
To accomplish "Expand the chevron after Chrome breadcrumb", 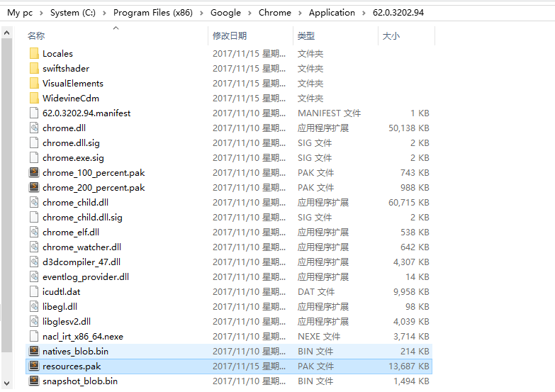I will (x=300, y=13).
